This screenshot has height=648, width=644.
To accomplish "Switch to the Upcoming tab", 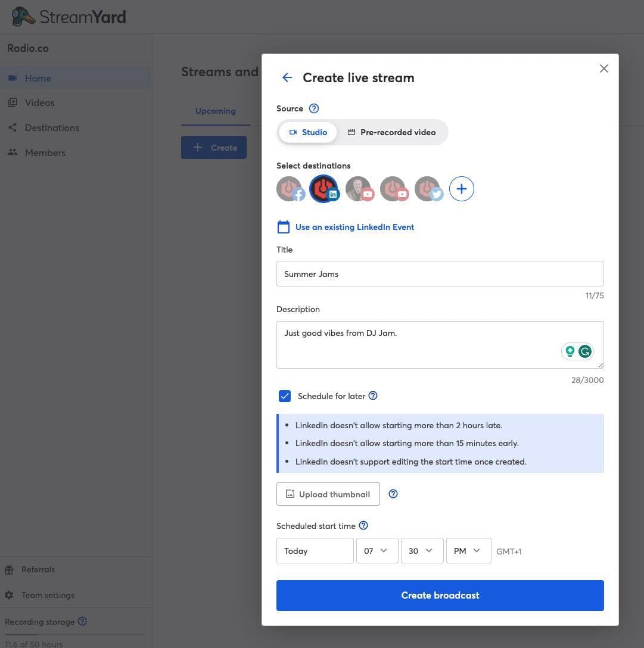I will (x=215, y=111).
